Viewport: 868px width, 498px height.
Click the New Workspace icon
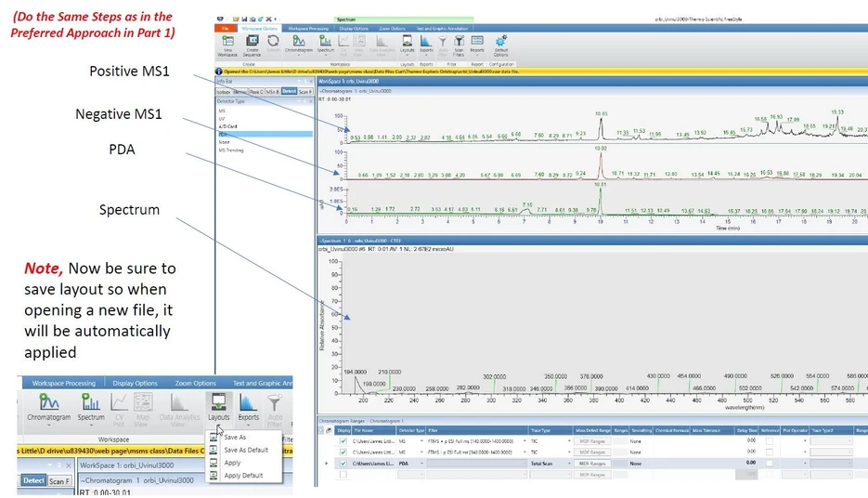point(227,44)
